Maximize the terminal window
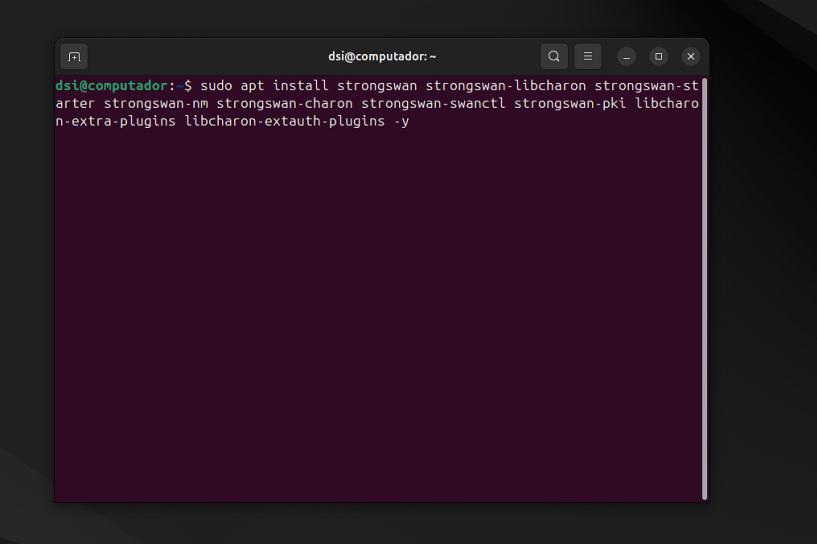This screenshot has width=817, height=544. click(x=658, y=57)
